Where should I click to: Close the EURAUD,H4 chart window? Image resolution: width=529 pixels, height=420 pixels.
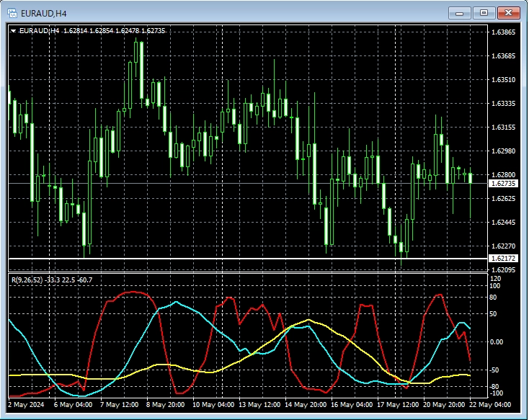[x=509, y=12]
